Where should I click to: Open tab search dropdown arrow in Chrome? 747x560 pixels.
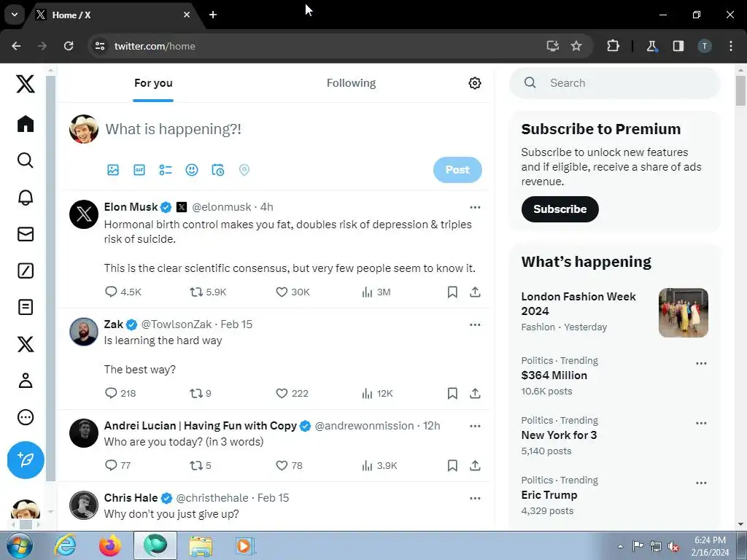click(x=15, y=15)
